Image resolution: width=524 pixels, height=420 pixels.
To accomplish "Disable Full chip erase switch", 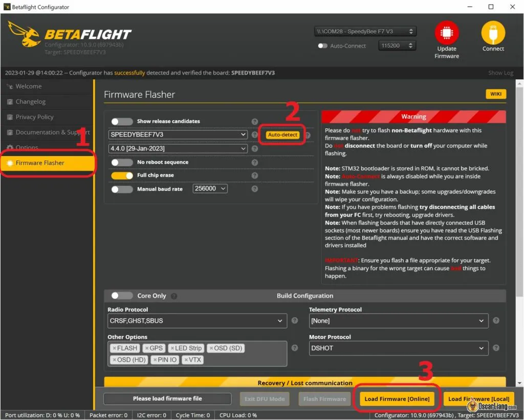I will coord(122,175).
